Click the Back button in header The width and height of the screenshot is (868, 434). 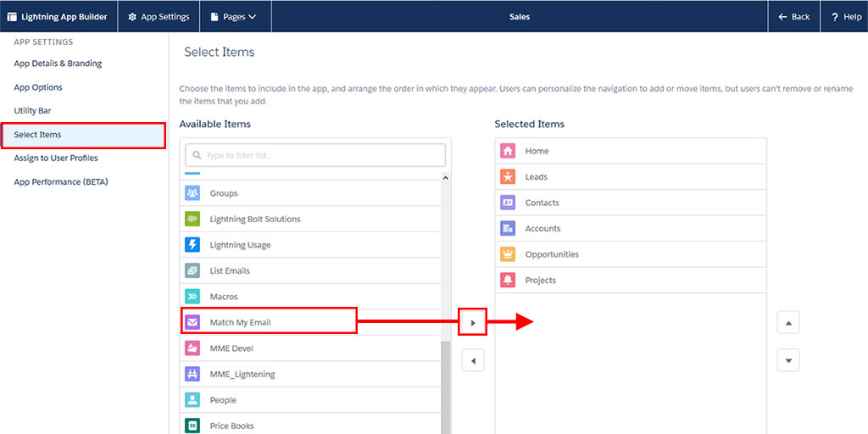coord(793,16)
